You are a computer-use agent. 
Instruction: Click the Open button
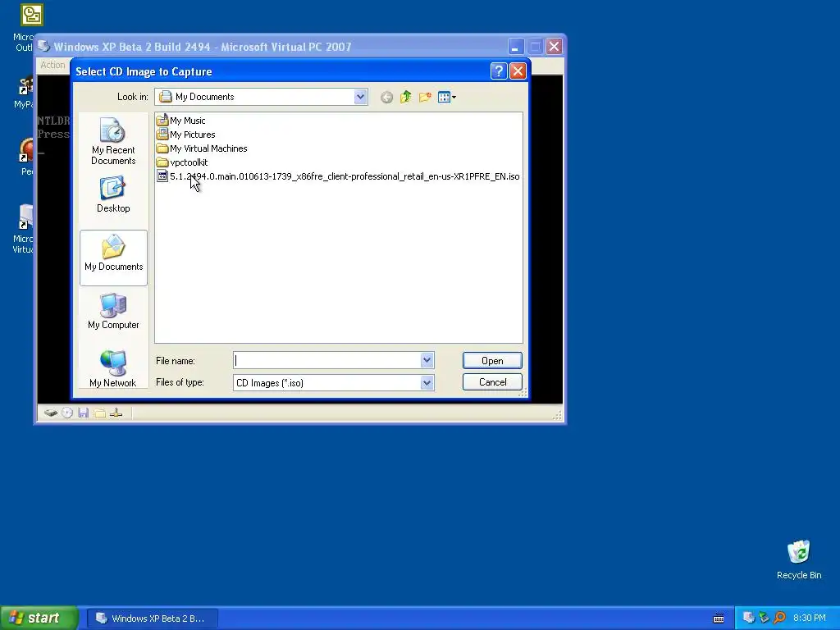click(x=492, y=361)
